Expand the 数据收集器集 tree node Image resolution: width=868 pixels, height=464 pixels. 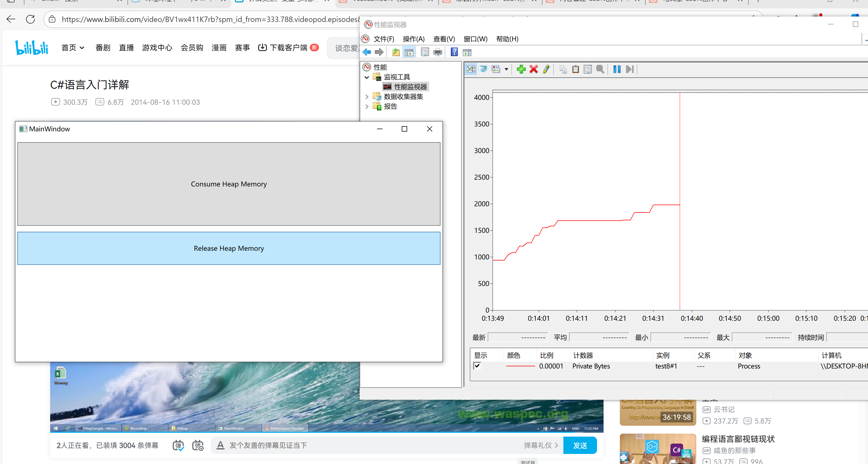[x=367, y=97]
